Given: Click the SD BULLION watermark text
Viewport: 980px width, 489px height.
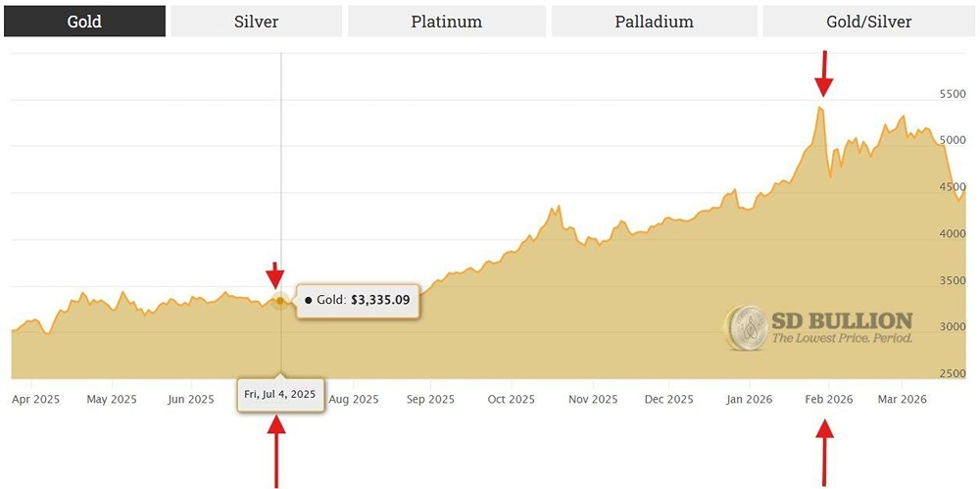Looking at the screenshot, I should pyautogui.click(x=841, y=320).
